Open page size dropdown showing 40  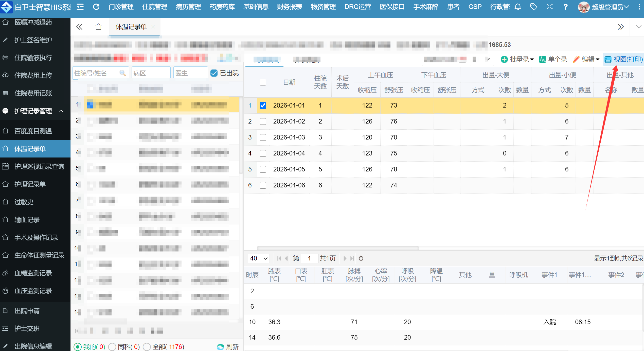[x=258, y=258]
